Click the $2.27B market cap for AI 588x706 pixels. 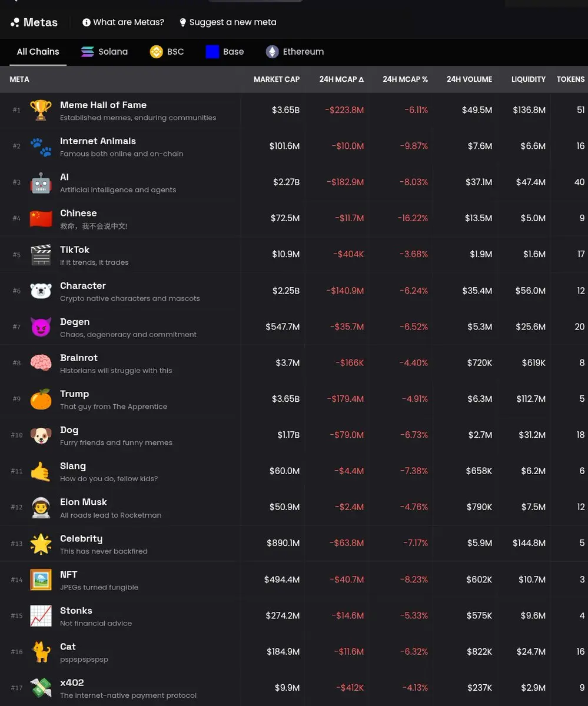[x=286, y=182]
